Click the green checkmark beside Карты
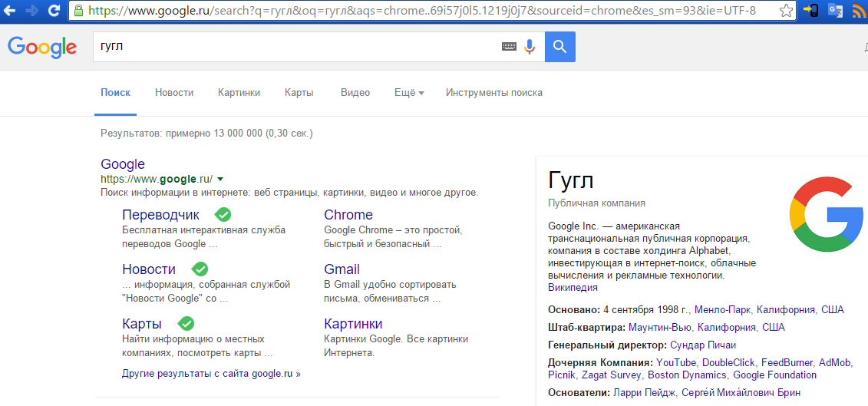Image resolution: width=868 pixels, height=406 pixels. [186, 323]
